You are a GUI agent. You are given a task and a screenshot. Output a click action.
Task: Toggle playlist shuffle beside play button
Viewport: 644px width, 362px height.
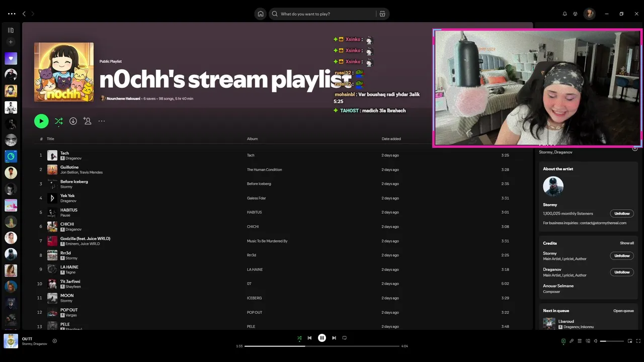(x=59, y=121)
